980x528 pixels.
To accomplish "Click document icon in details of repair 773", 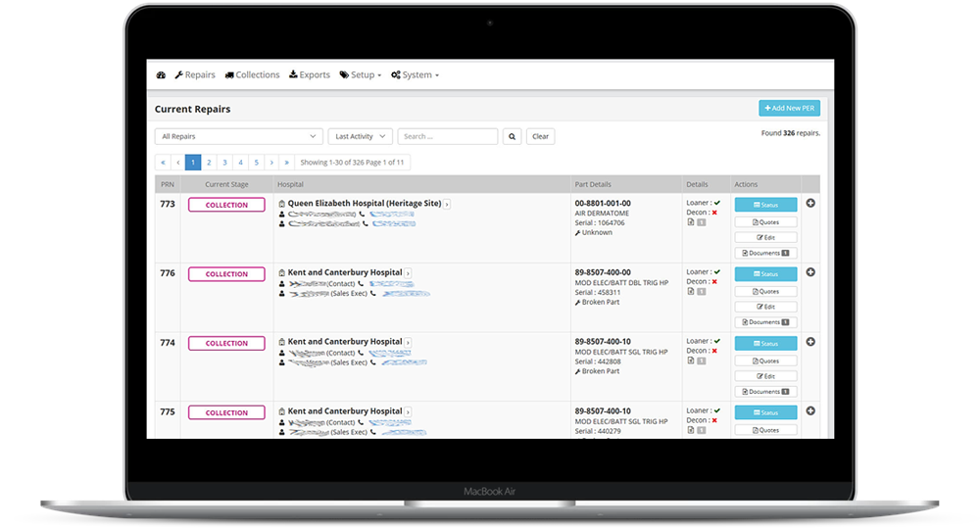I will pyautogui.click(x=690, y=222).
